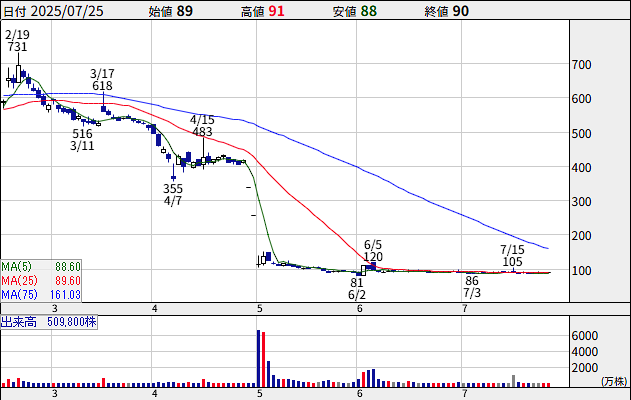The height and width of the screenshot is (400, 631).
Task: Click the volume label 509,800株
Action: click(72, 322)
